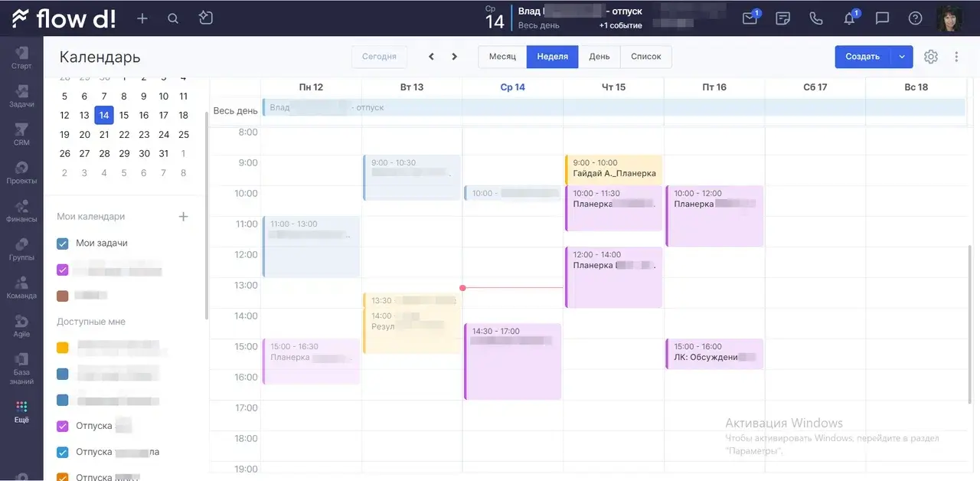The width and height of the screenshot is (980, 481).
Task: Open CRM in the sidebar
Action: pyautogui.click(x=21, y=134)
